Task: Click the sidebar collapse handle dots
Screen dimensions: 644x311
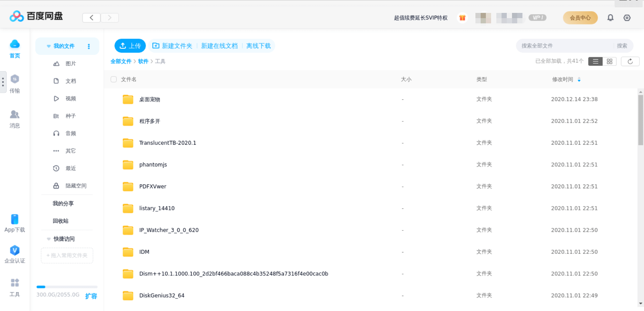Action: coord(3,82)
